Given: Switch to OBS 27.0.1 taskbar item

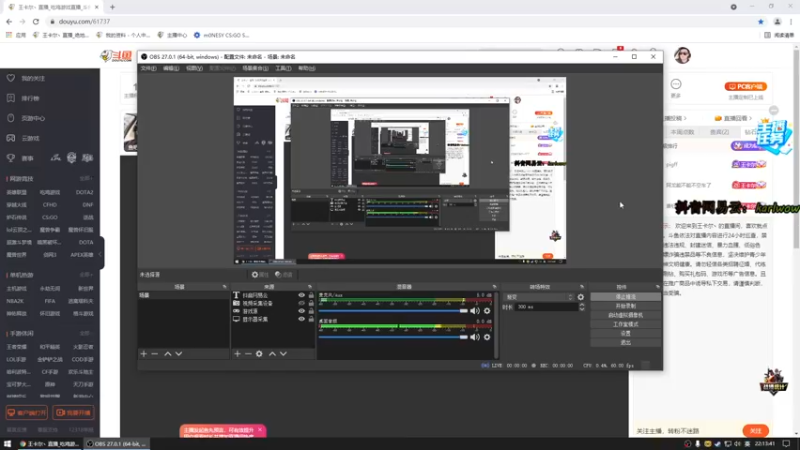Looking at the screenshot, I should click(116, 444).
